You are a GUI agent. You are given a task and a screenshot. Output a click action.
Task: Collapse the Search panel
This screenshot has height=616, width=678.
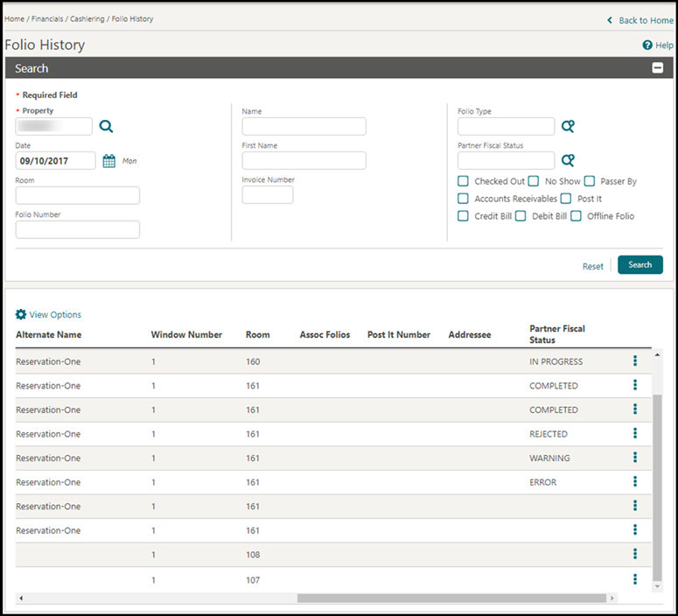tap(657, 68)
